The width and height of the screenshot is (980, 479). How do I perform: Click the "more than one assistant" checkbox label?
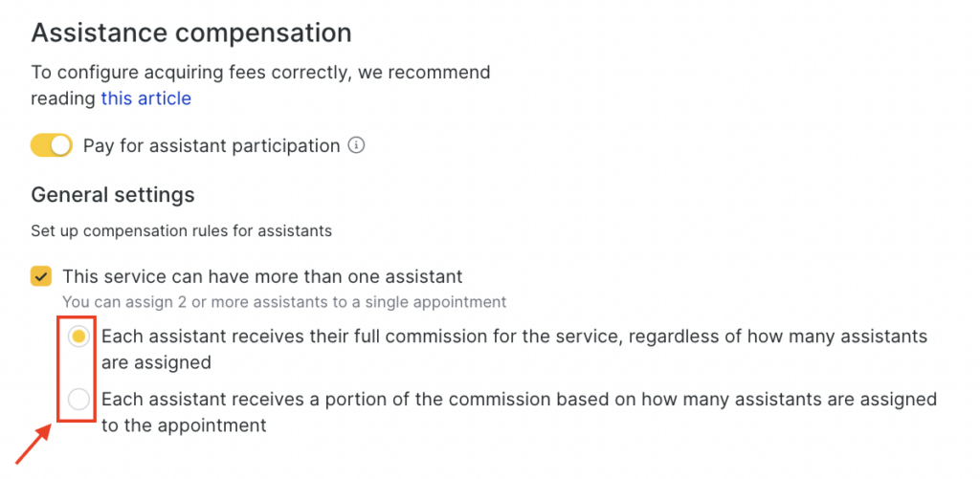[262, 277]
